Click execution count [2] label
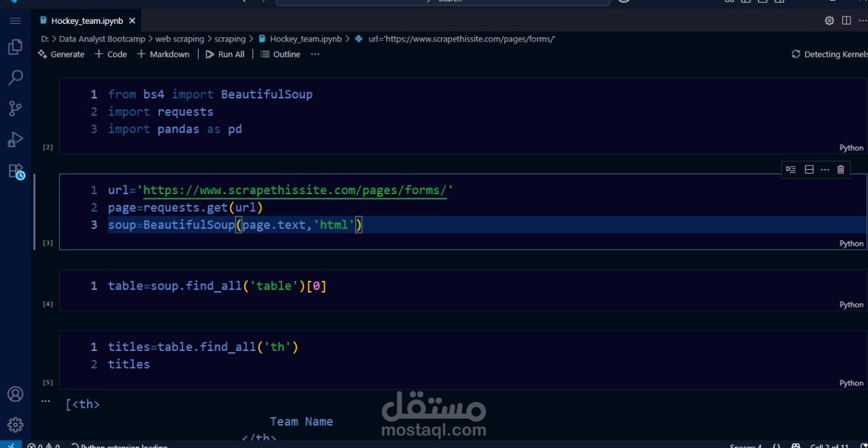Screen dimensions: 868x448 (x=47, y=147)
